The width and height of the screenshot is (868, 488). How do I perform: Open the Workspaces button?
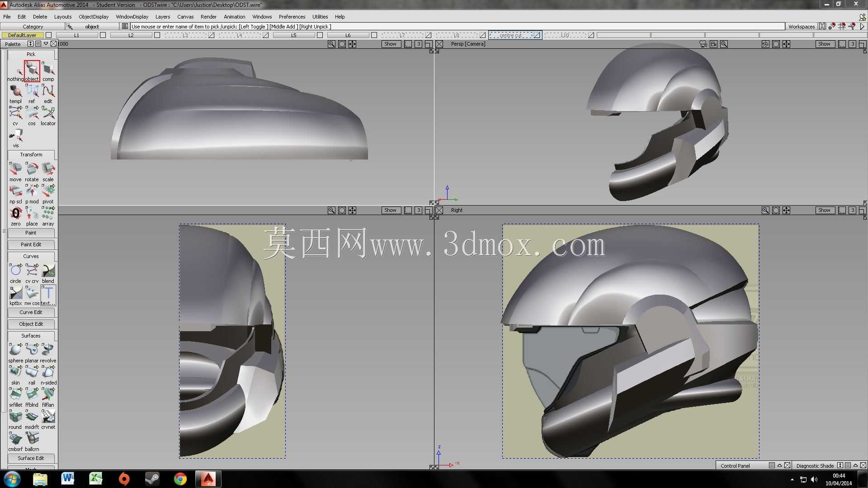click(x=801, y=27)
